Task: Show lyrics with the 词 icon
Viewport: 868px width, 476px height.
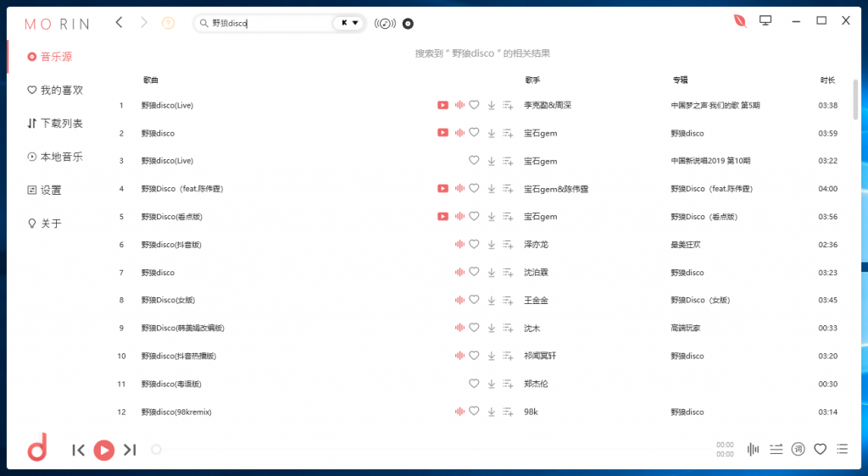Action: coord(798,449)
